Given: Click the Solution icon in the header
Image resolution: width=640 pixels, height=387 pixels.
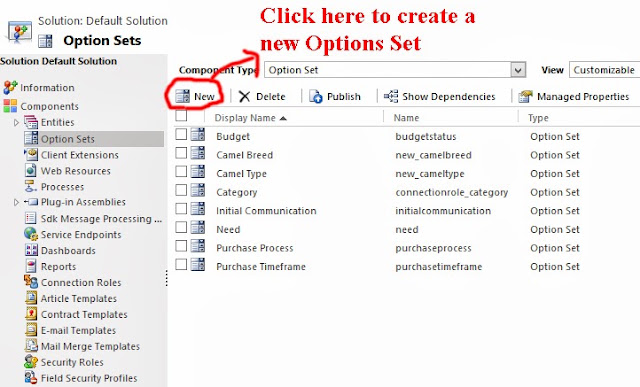Looking at the screenshot, I should [19, 31].
